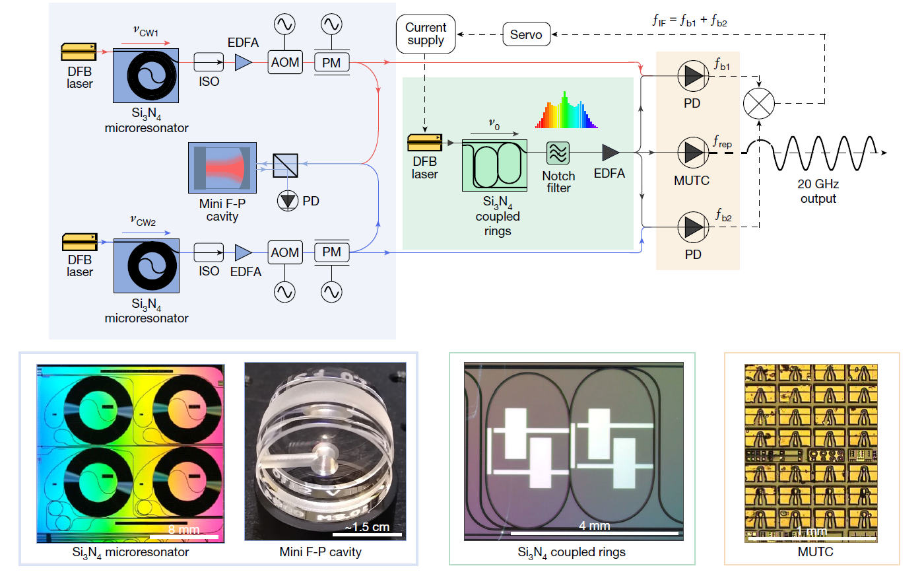924x578 pixels.
Task: Click the ISO isolator box in the blue path
Action: click(x=209, y=252)
